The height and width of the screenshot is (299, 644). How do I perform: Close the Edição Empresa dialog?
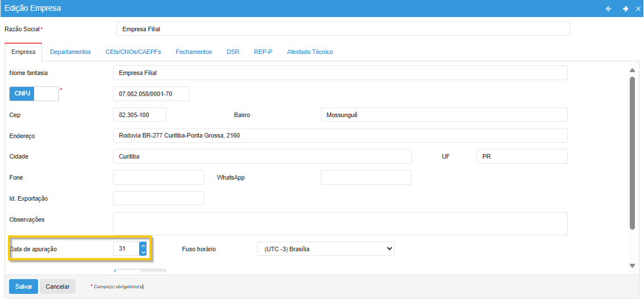pyautogui.click(x=638, y=9)
